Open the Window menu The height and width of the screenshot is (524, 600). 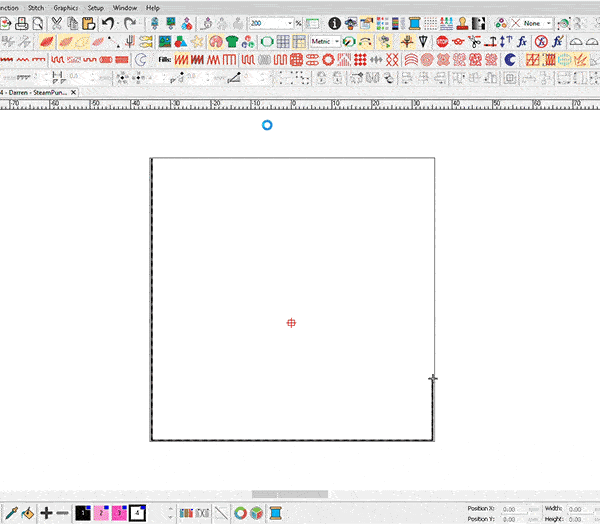125,8
